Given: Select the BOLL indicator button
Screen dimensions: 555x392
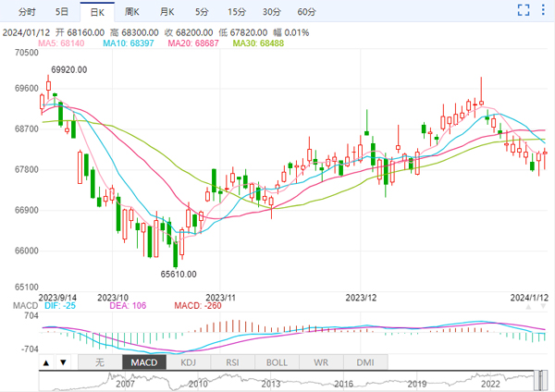Looking at the screenshot, I should (277, 362).
